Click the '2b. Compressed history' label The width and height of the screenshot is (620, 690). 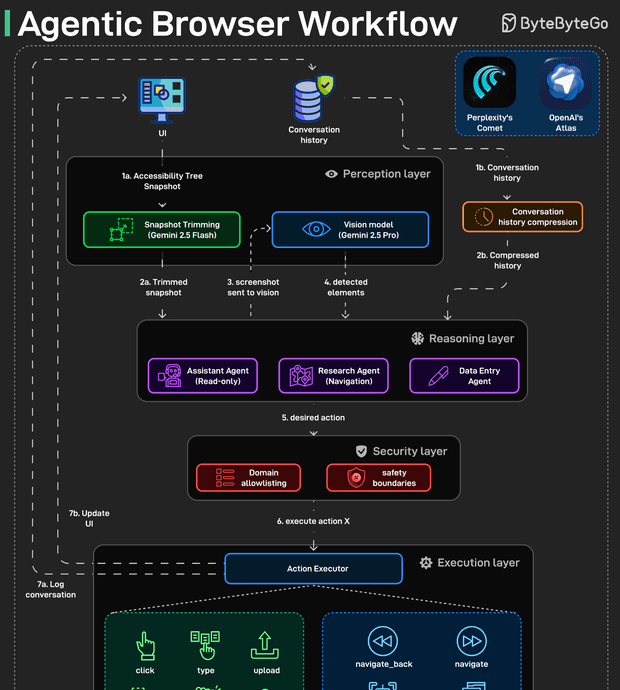point(507,260)
